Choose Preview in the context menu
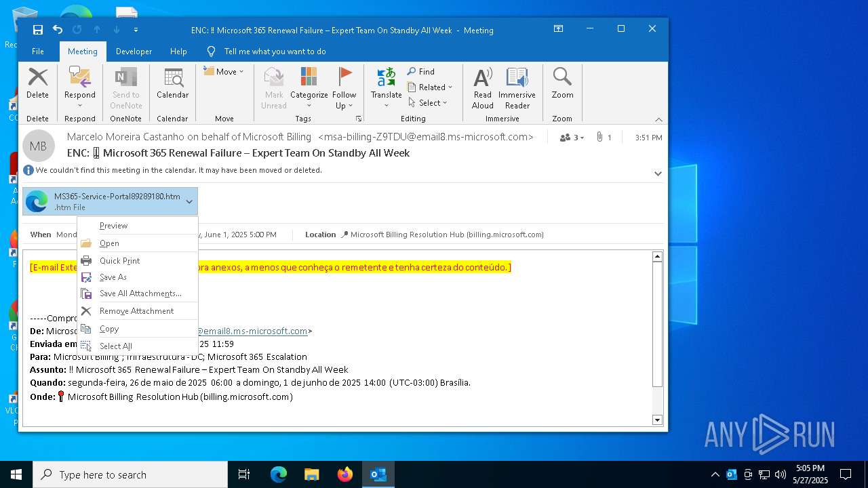 (x=138, y=226)
